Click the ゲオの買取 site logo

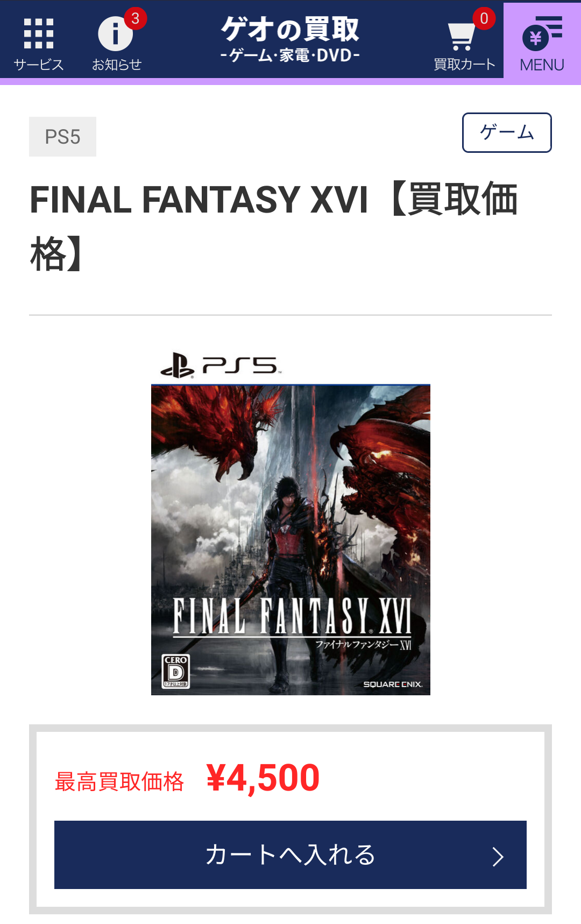pos(290,39)
